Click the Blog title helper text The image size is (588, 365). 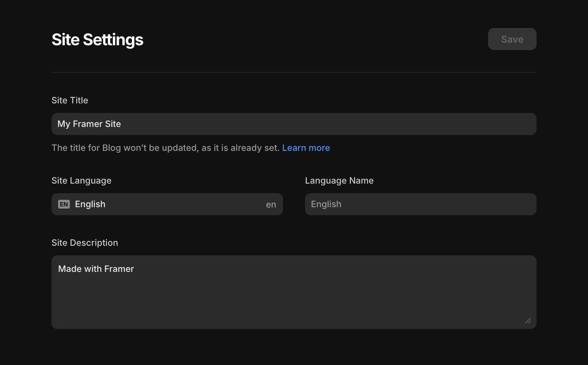pos(165,148)
